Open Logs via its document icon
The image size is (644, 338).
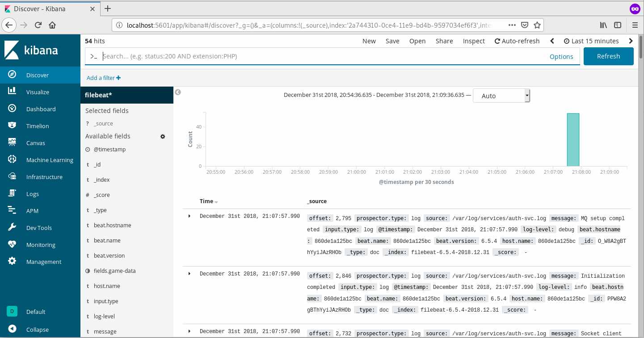coord(12,194)
